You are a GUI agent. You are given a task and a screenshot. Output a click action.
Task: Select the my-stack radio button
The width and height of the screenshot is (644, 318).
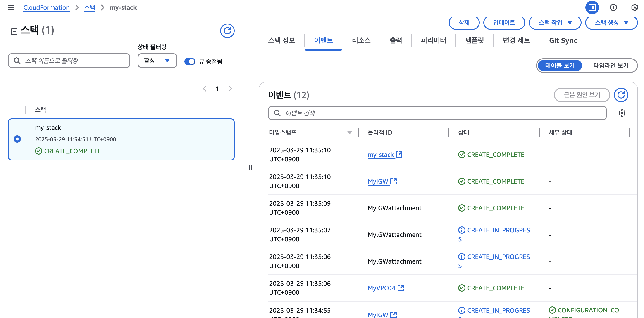pos(17,139)
